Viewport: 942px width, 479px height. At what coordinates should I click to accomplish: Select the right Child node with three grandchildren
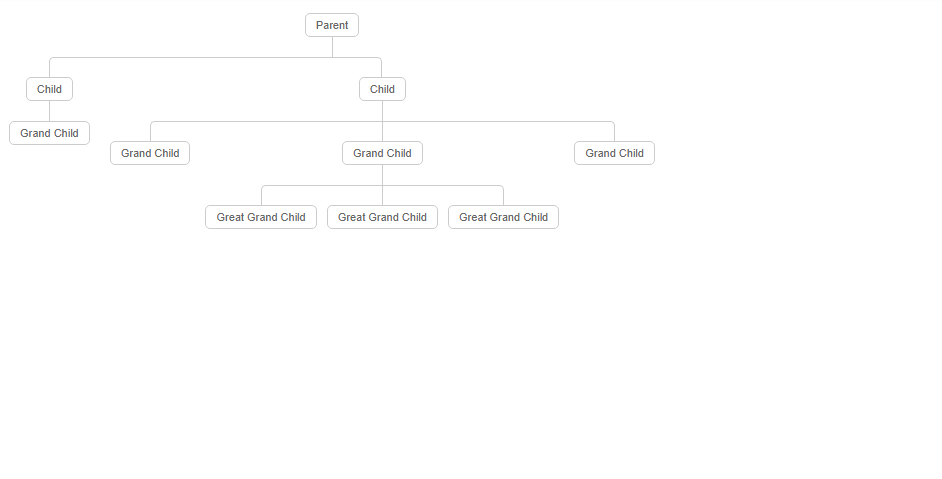pyautogui.click(x=382, y=89)
